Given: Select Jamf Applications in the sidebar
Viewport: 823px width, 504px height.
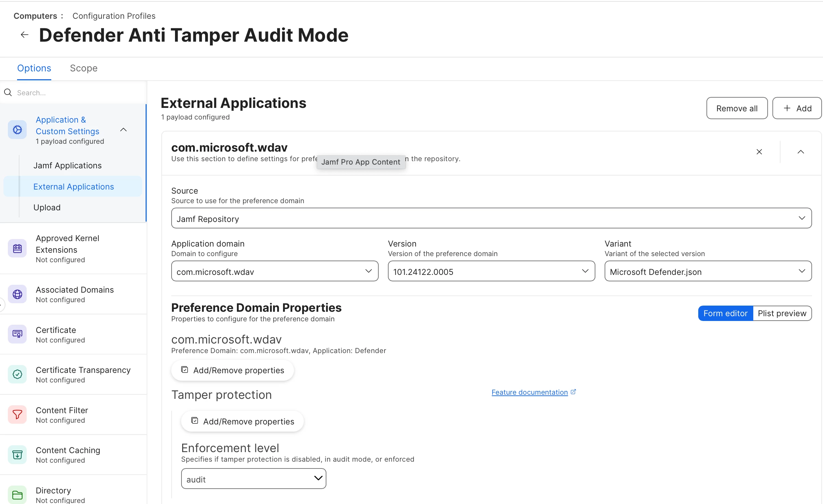Looking at the screenshot, I should pos(68,166).
